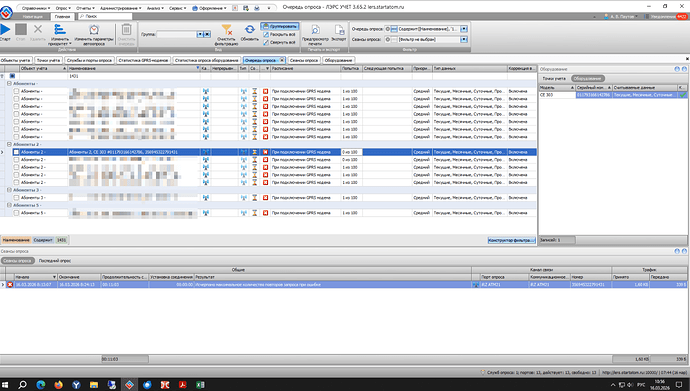Click the application logo button
Viewport: 690px width, 391px height.
point(6,12)
